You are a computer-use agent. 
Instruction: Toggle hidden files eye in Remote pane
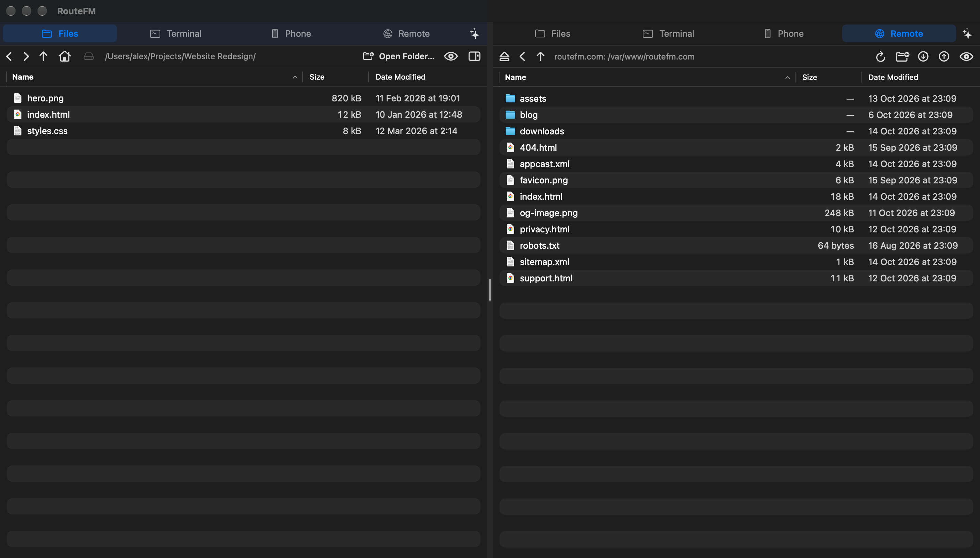pos(966,57)
